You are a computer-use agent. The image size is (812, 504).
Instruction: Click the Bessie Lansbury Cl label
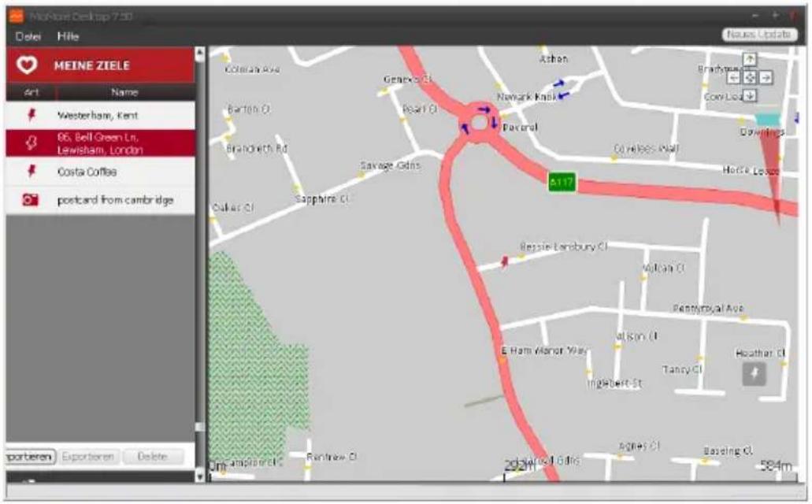[563, 246]
